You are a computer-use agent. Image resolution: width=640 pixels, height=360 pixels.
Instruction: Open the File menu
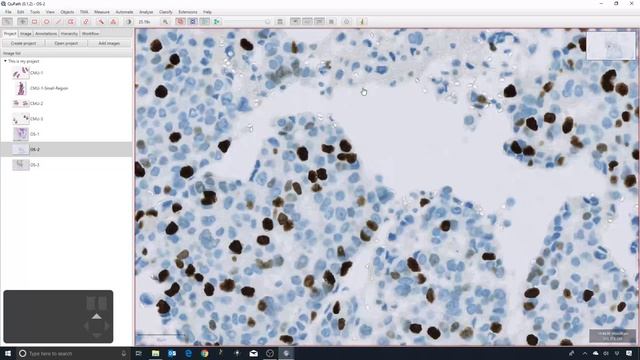(8, 12)
